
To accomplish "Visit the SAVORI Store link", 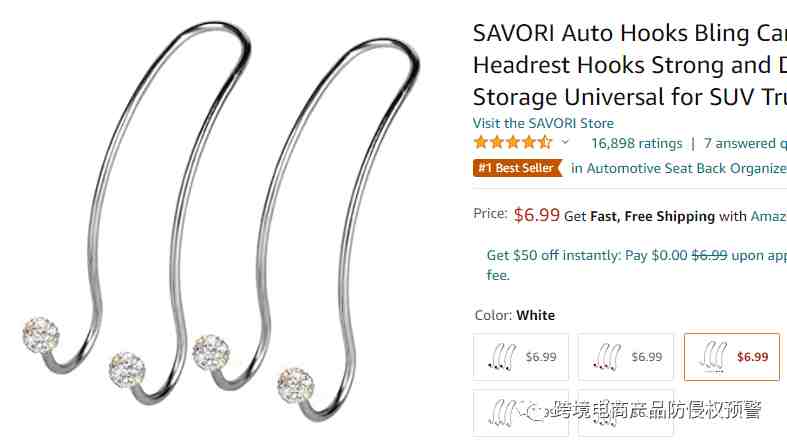I will (x=543, y=123).
